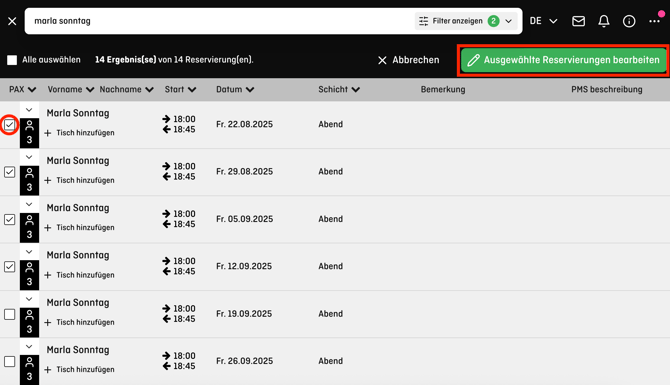Click the PAX 3 person icon for 19.09.2025

click(x=29, y=323)
